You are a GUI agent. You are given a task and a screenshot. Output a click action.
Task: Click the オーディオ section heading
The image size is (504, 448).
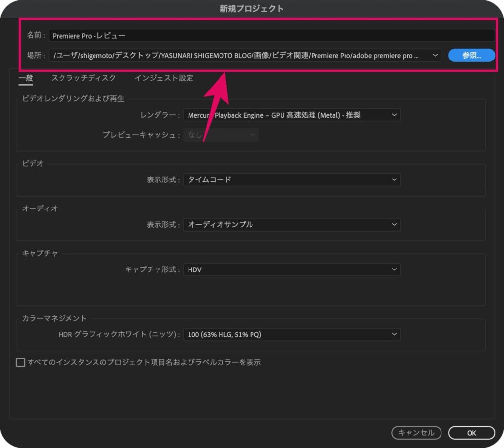click(x=39, y=209)
